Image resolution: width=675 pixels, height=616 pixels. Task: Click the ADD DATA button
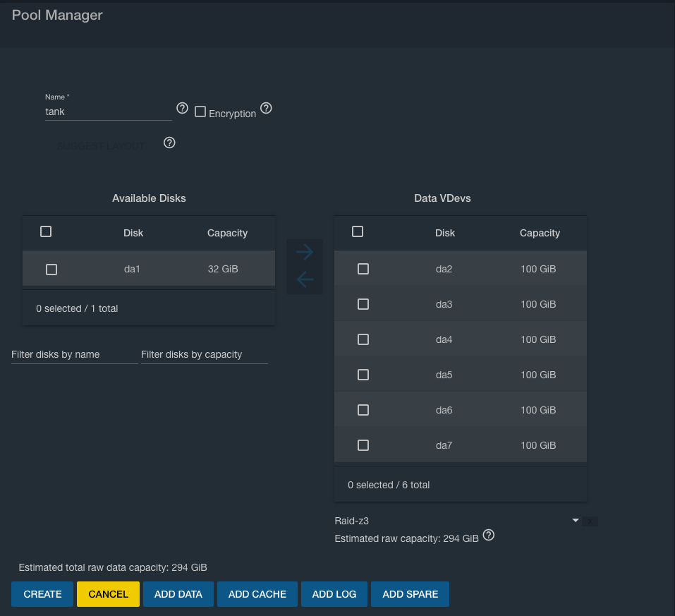[178, 594]
